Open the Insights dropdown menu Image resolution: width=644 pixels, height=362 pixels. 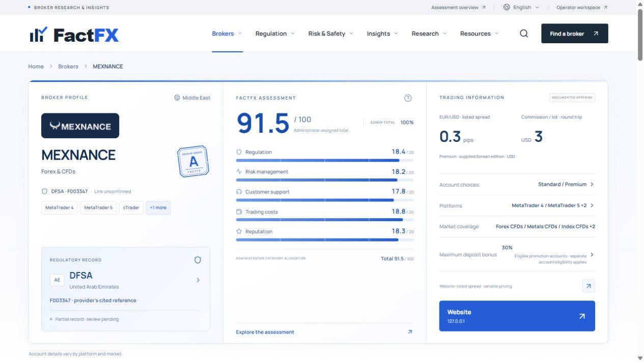[382, 34]
